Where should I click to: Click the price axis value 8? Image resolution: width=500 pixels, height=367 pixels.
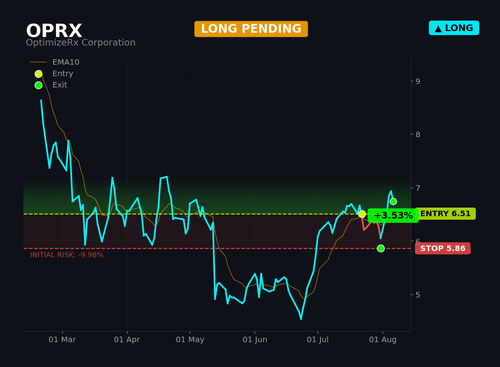[x=418, y=134]
